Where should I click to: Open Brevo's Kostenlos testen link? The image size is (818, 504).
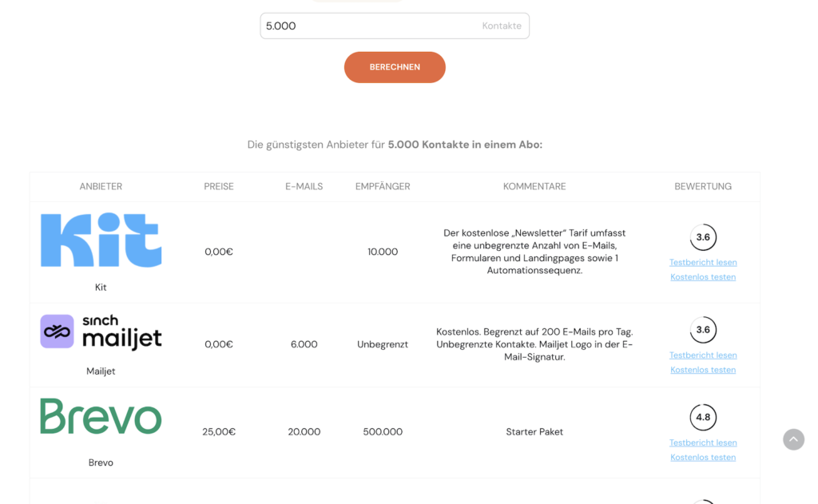pyautogui.click(x=703, y=458)
